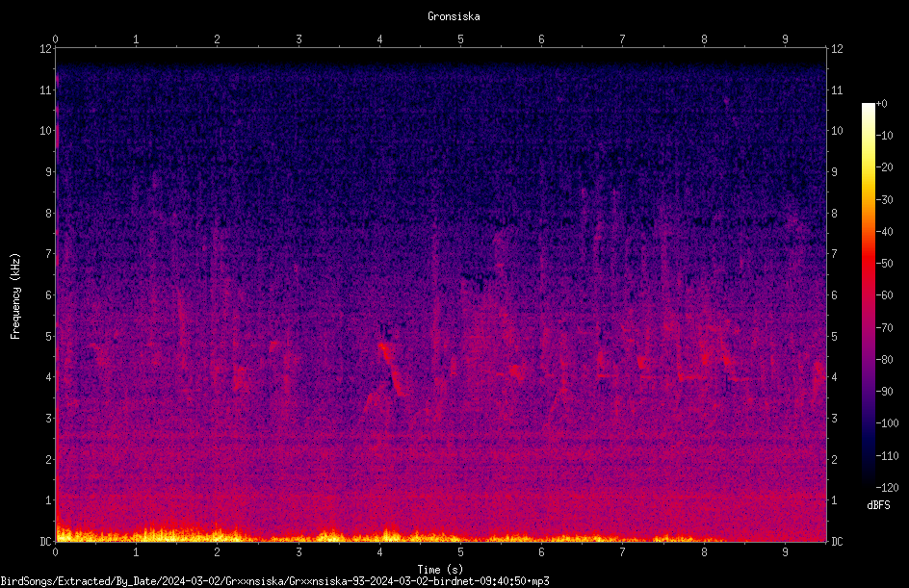Click the 9-second tick on top axis

pos(785,39)
